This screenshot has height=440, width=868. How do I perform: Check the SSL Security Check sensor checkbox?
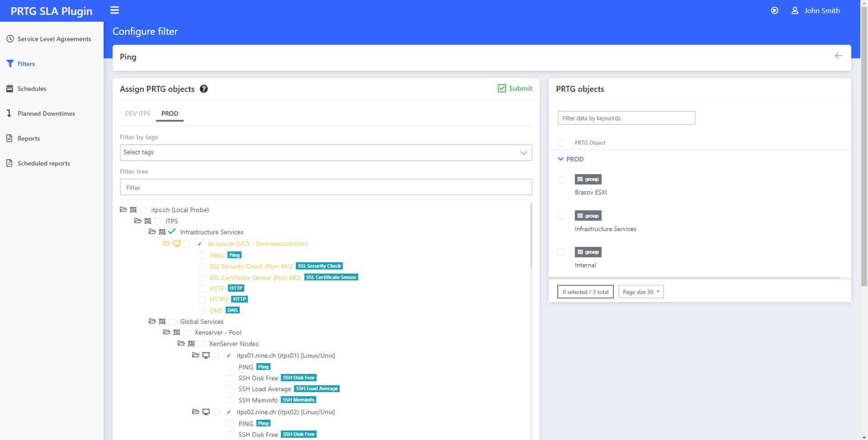pyautogui.click(x=202, y=266)
